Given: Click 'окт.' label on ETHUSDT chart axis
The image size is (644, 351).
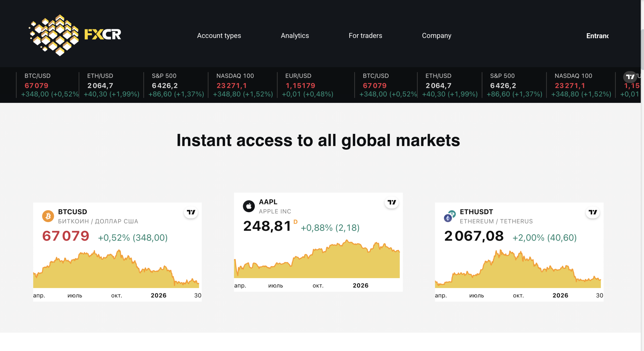Looking at the screenshot, I should pyautogui.click(x=518, y=296).
